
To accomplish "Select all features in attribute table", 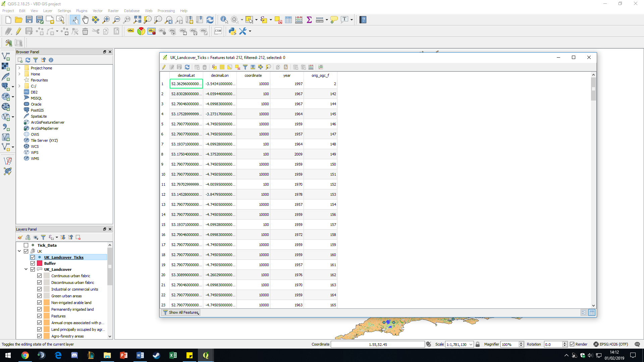I will (222, 67).
